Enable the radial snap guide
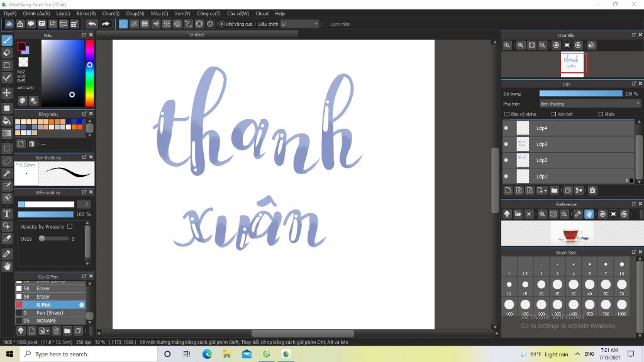 (166, 24)
